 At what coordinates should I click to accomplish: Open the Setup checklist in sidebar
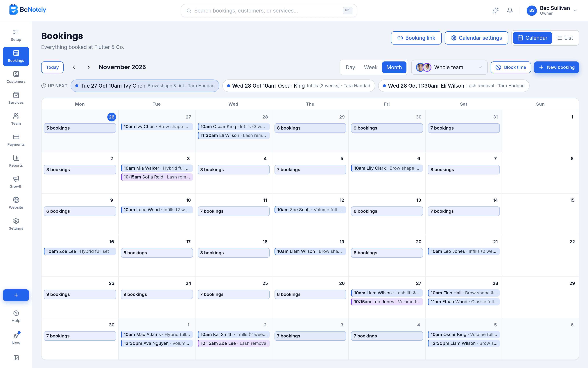[x=16, y=35]
